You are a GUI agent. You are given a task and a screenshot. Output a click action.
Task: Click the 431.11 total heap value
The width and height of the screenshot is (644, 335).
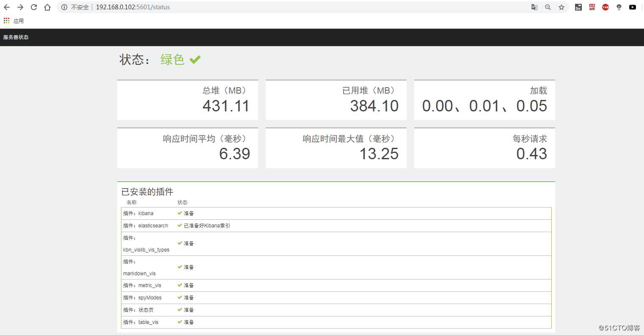(x=226, y=106)
